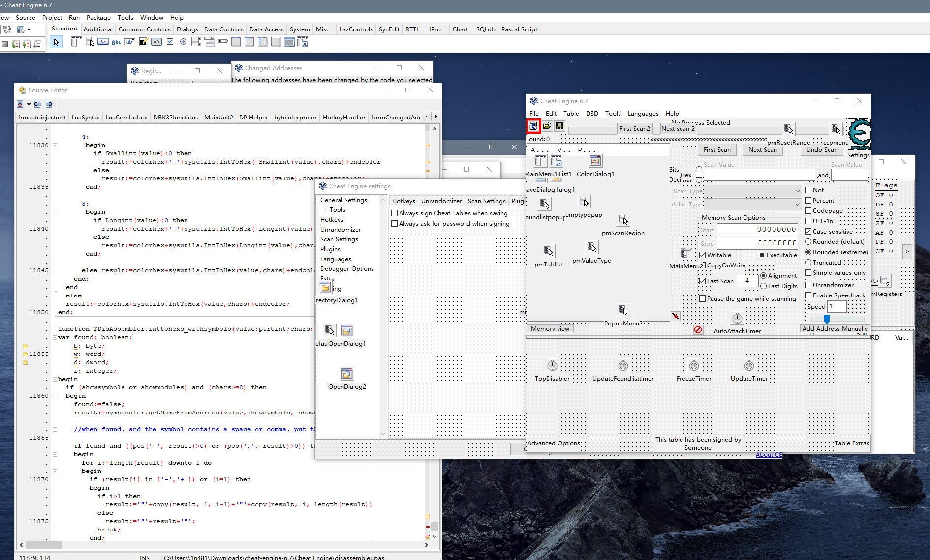Pick the Ok button component in the palette
Image resolution: width=930 pixels, height=560 pixels.
(103, 42)
